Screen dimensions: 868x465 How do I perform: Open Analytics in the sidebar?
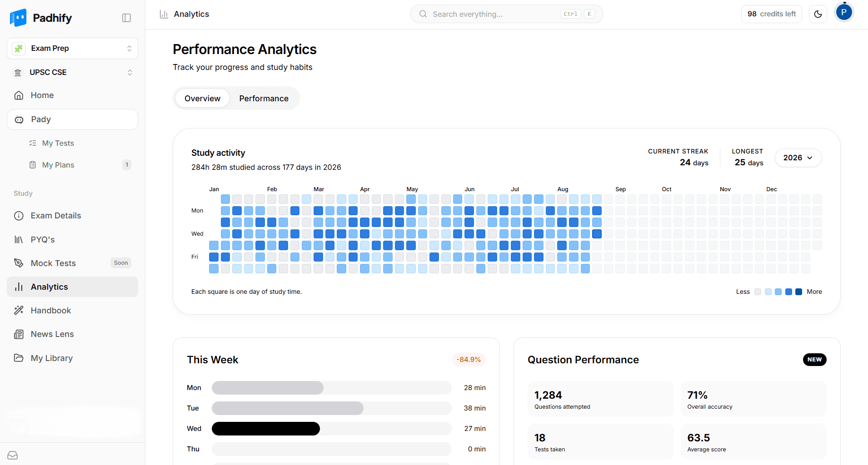pyautogui.click(x=72, y=287)
